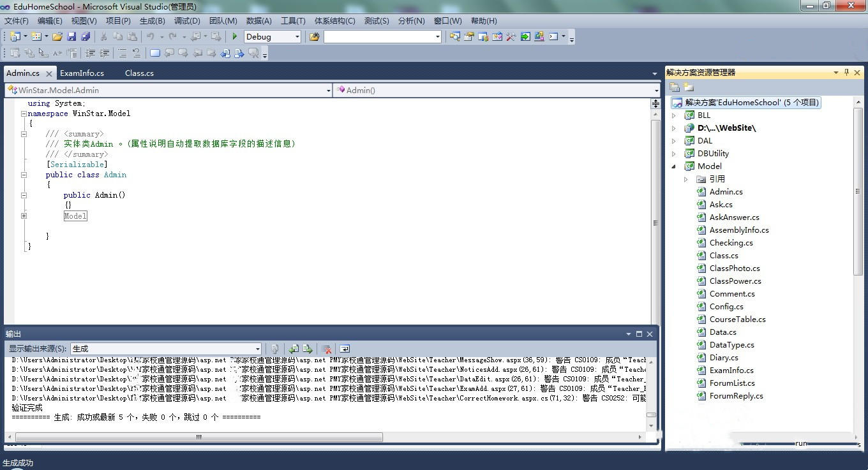
Task: Click the Find in Files icon
Action: 314,37
